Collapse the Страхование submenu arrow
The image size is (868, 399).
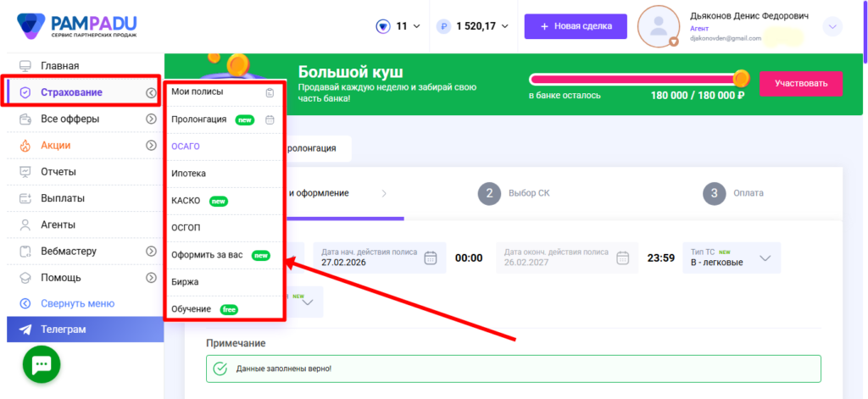coord(151,93)
